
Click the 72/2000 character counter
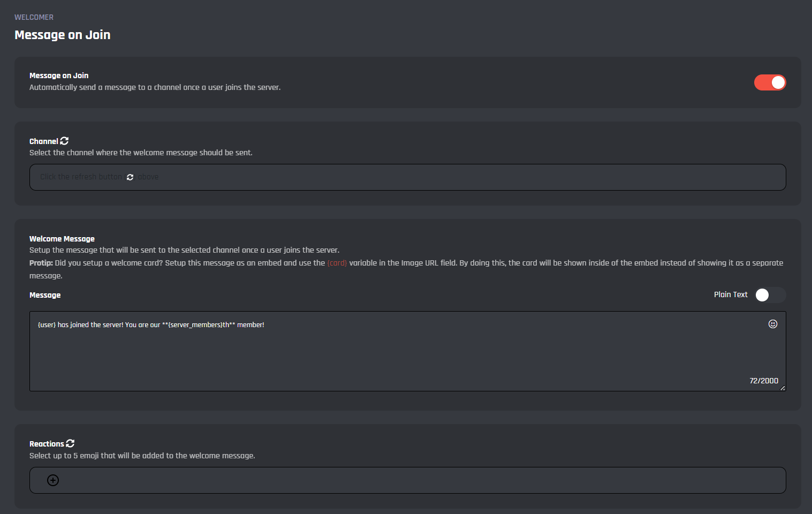click(x=763, y=381)
